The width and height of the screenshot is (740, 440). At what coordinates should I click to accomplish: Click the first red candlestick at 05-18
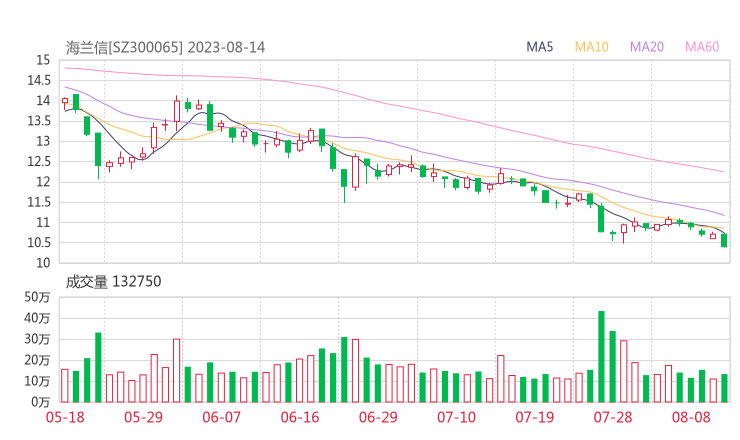[65, 101]
